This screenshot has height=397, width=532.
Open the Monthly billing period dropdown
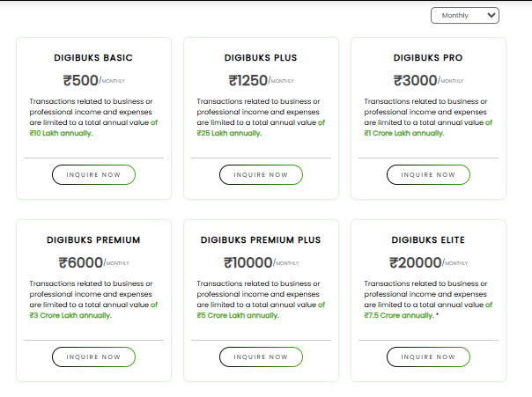tap(464, 15)
